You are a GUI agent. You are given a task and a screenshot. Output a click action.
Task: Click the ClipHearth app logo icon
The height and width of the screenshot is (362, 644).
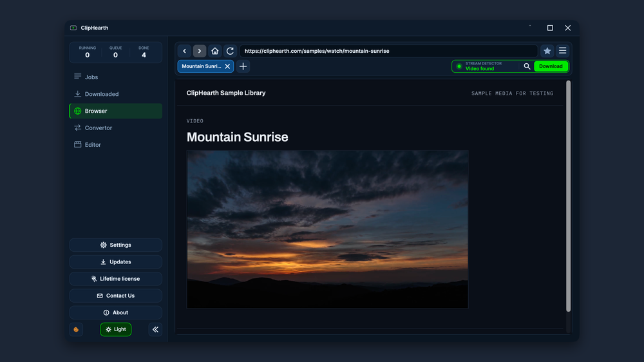click(x=73, y=28)
